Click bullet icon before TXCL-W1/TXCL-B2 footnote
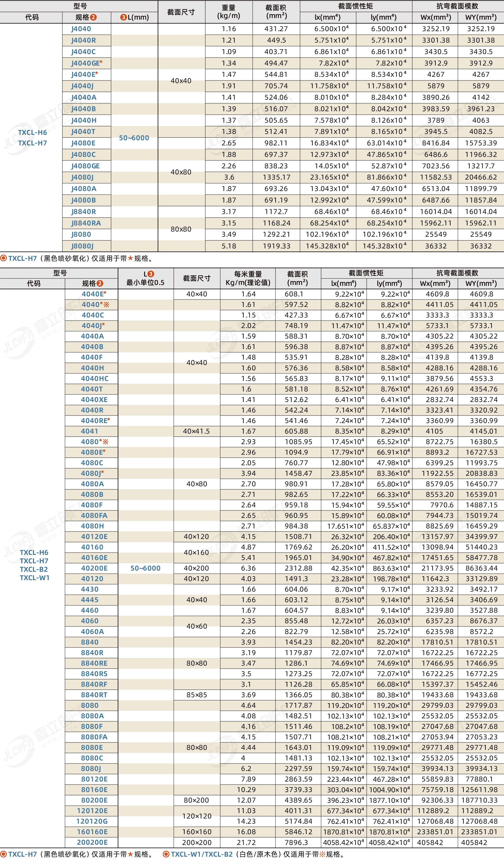 click(x=166, y=854)
